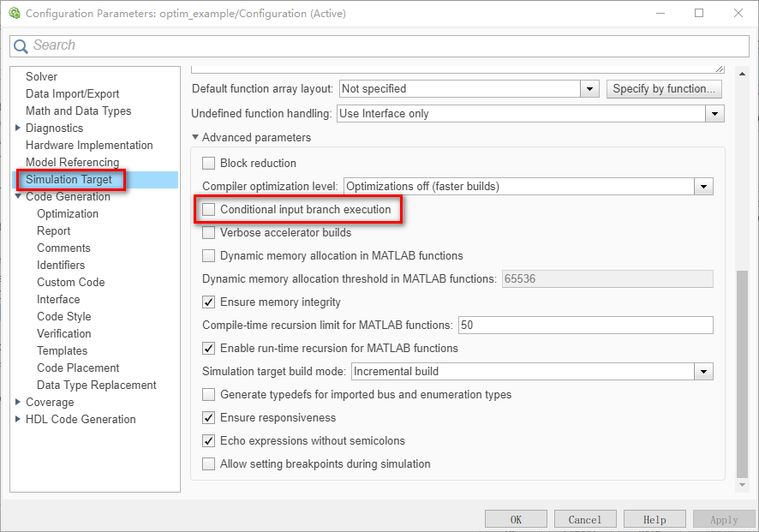759x532 pixels.
Task: Collapse the Code Generation tree branch
Action: coord(19,196)
